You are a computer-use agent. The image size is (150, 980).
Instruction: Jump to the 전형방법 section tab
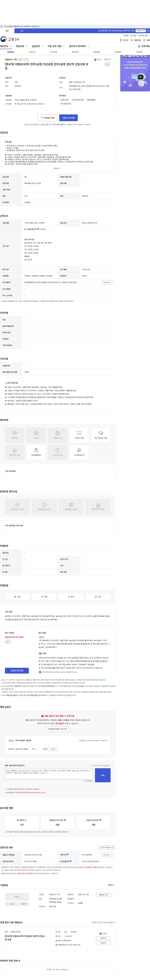coord(96,52)
